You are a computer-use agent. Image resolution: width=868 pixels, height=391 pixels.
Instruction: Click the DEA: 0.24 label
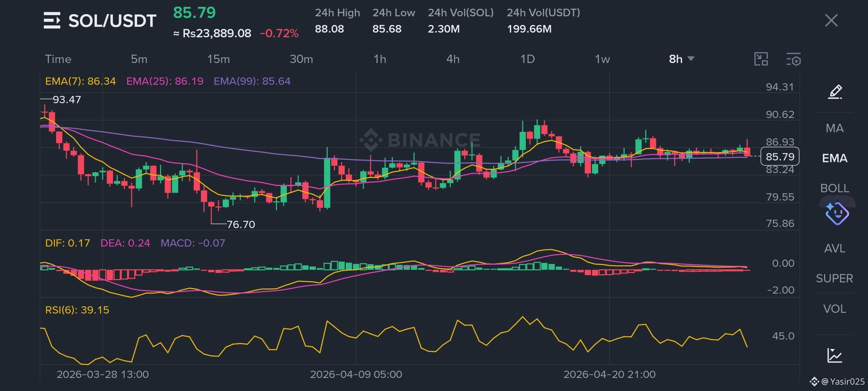125,243
